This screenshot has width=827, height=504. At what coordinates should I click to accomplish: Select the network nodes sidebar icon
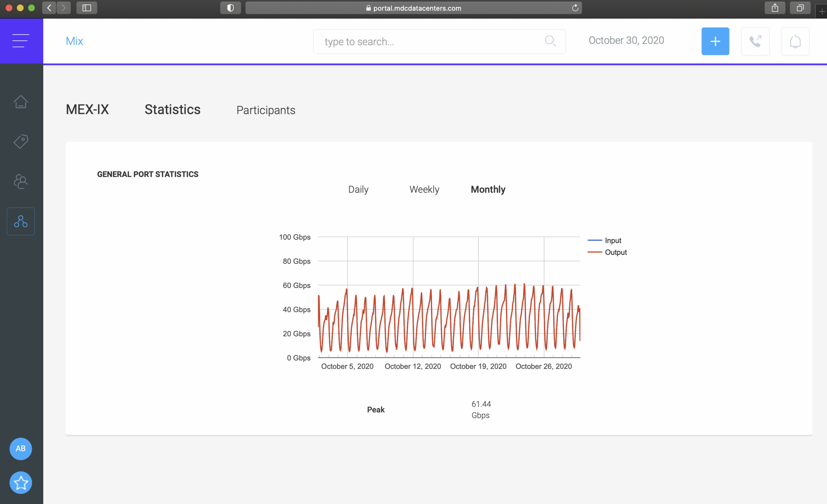tap(21, 221)
